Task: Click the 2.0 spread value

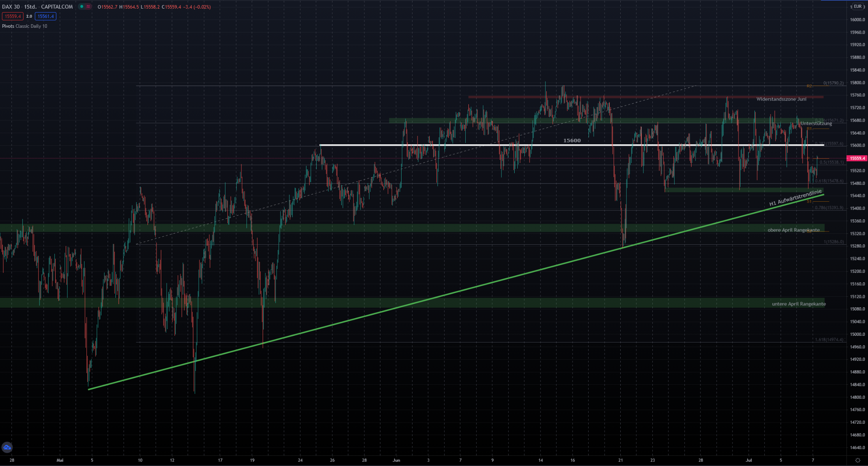Action: (x=29, y=16)
